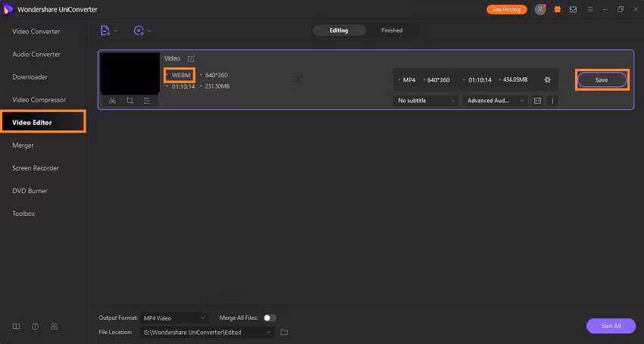This screenshot has height=344, width=644.
Task: Click the MP4 target format label
Action: tap(409, 80)
